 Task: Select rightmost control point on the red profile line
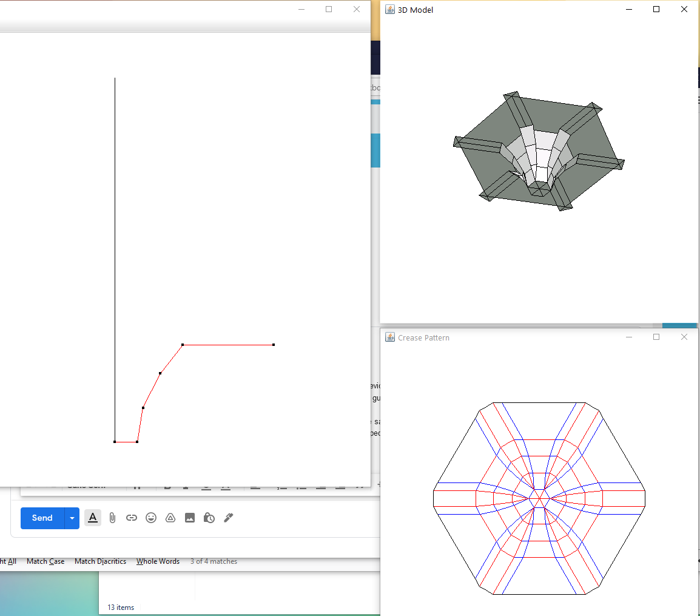pos(274,345)
